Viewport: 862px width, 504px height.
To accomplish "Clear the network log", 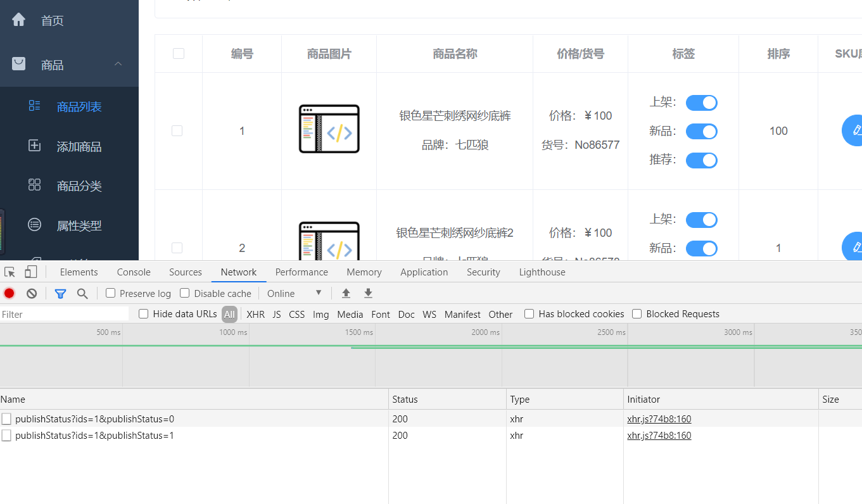I will pyautogui.click(x=32, y=293).
